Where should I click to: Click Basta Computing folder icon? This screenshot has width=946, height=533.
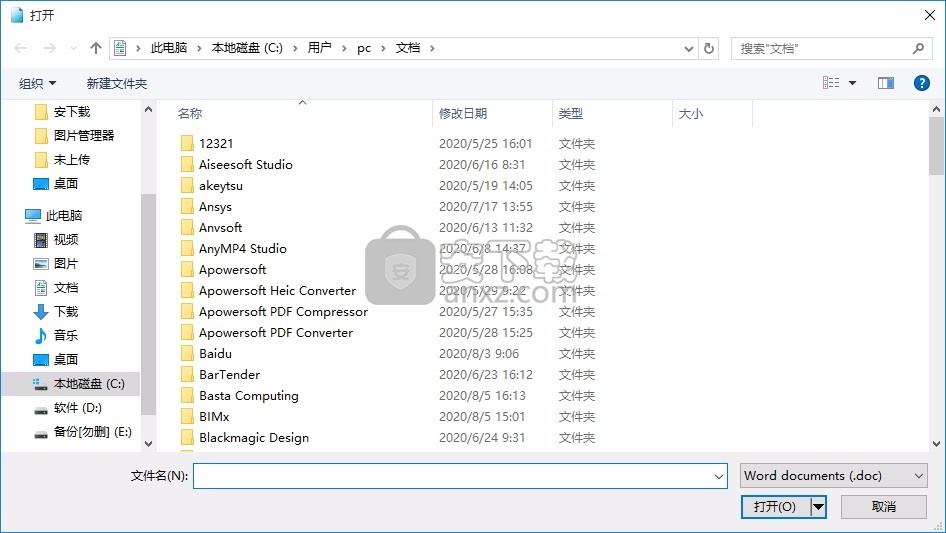click(188, 396)
